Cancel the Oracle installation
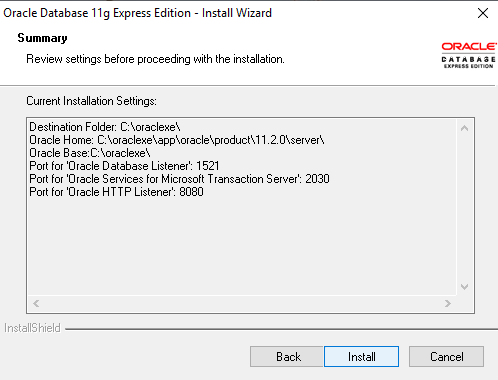The image size is (498, 380). click(x=446, y=356)
